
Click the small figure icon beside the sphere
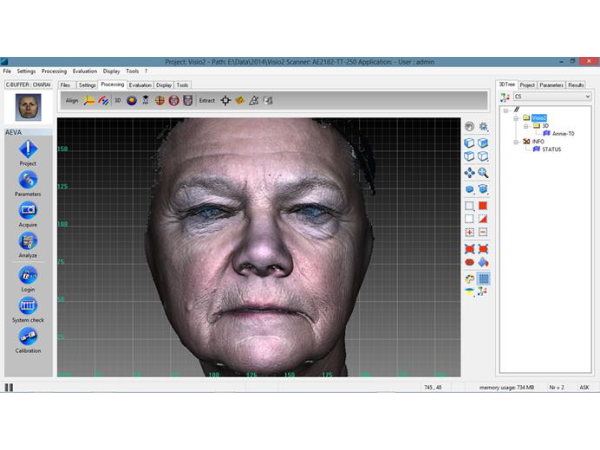tap(146, 101)
